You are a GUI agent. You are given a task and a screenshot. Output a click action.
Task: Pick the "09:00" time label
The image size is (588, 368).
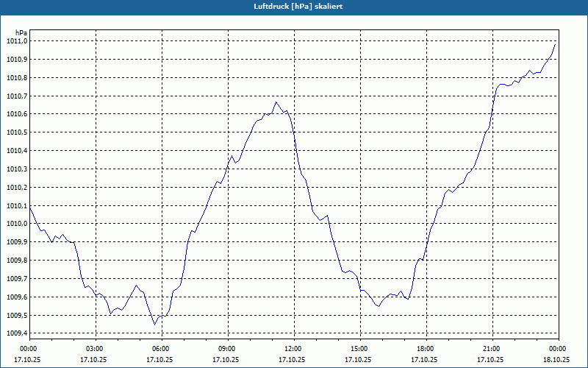pyautogui.click(x=226, y=349)
